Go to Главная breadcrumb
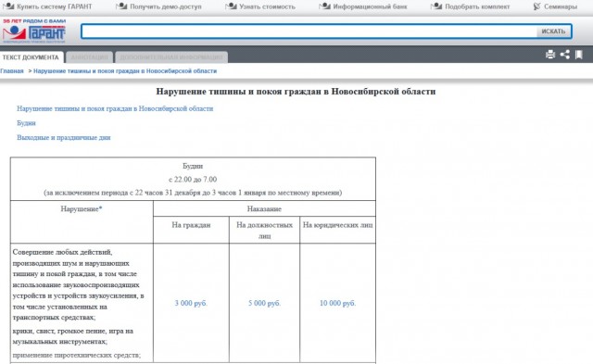Viewport: 593px width, 364px height. click(x=12, y=71)
